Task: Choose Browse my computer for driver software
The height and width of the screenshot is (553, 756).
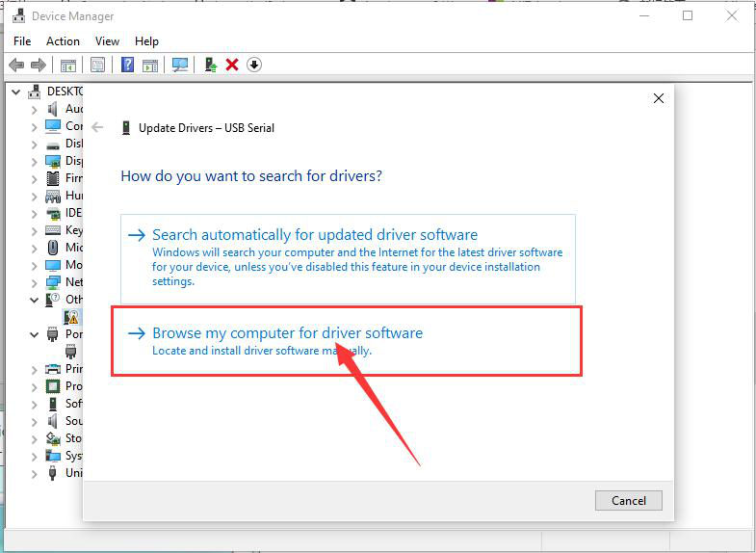Action: [x=347, y=341]
